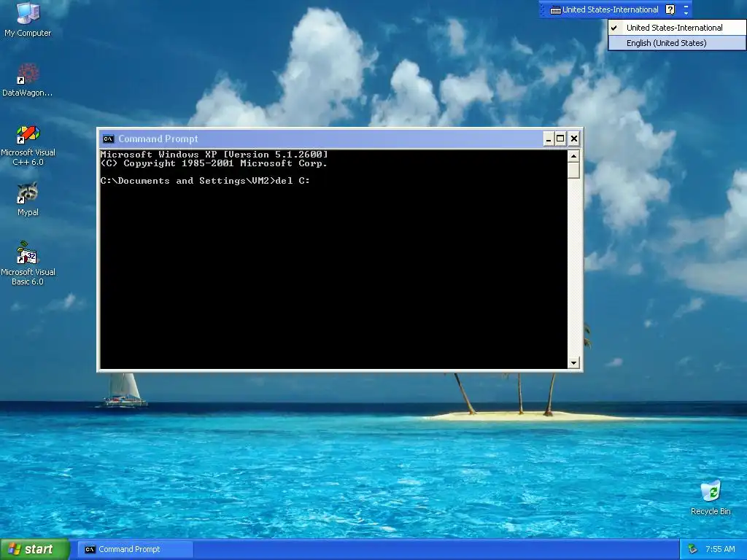Click the 'Microsoft Windows XP [Version 5.1.2600]' line
Viewport: 747px width, 560px height.
[x=214, y=155]
